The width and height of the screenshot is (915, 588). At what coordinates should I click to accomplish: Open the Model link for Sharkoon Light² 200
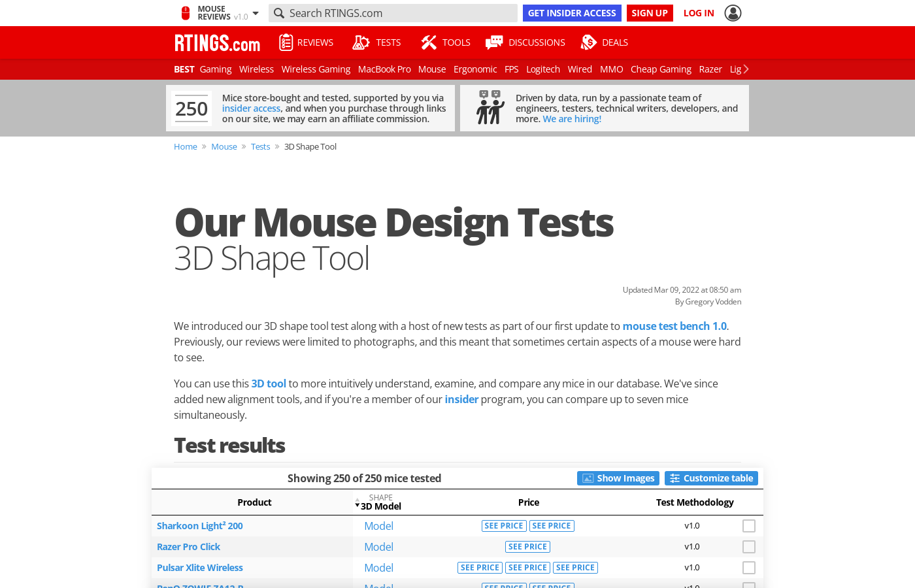coord(378,526)
